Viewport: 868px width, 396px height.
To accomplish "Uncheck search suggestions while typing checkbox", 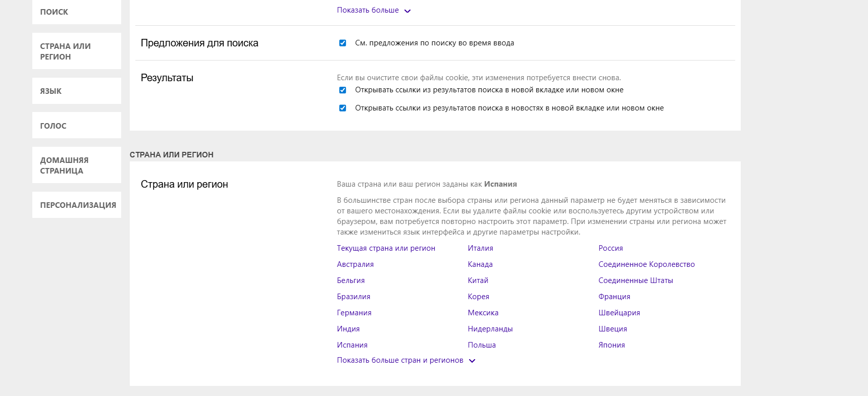I will (x=342, y=43).
